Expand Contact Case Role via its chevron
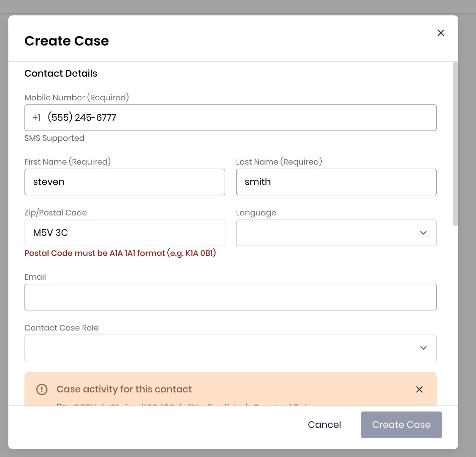 click(x=423, y=348)
